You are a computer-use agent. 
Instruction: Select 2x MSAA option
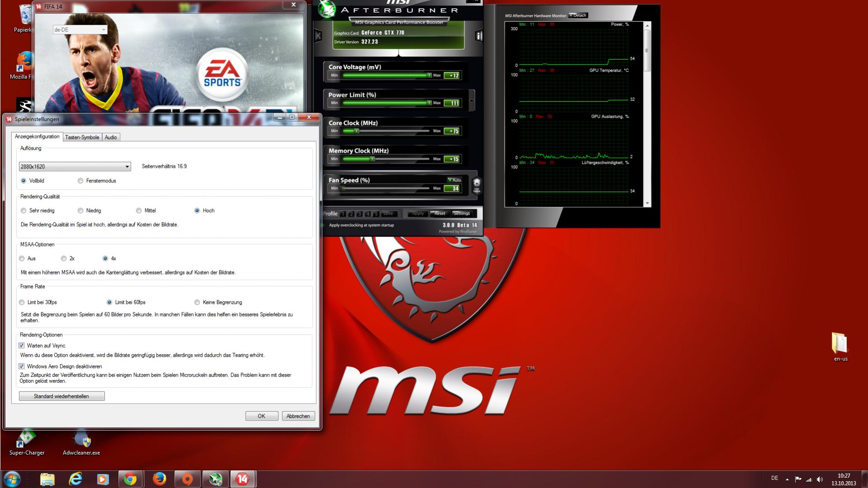(64, 259)
